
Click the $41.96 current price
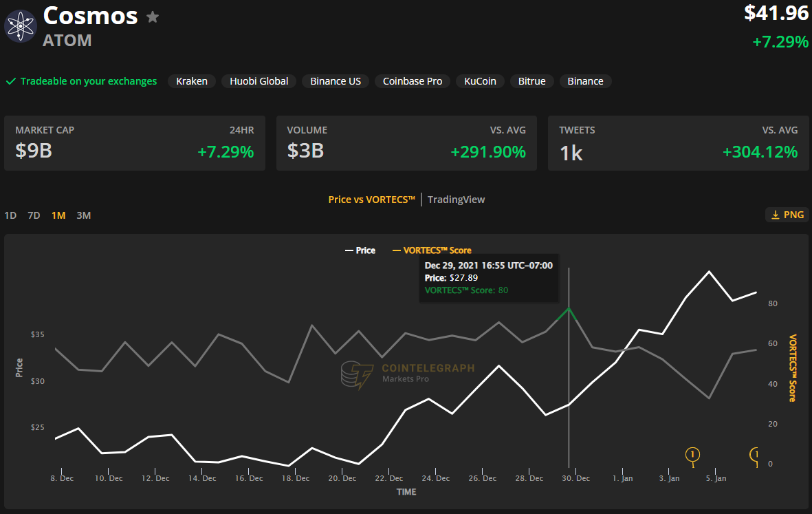776,13
